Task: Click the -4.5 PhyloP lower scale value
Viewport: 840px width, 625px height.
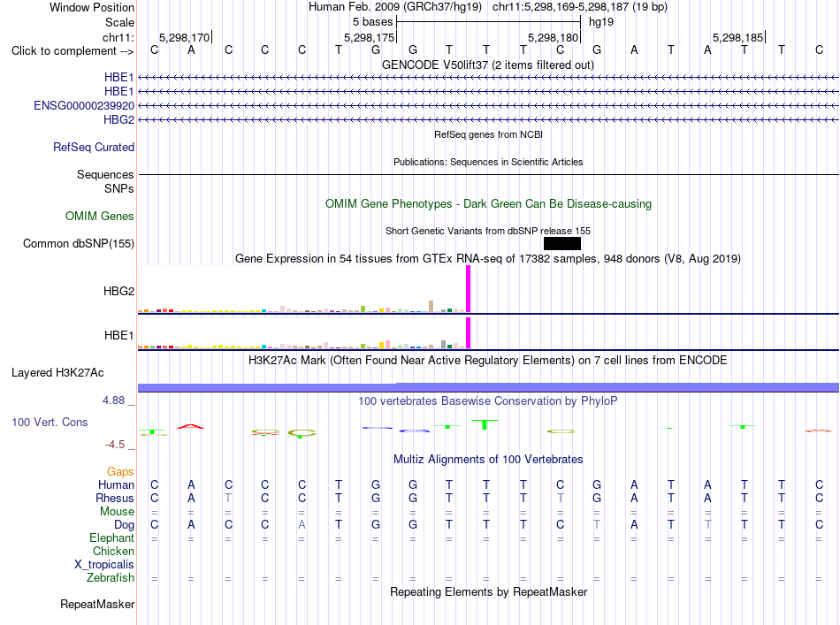Action: pos(115,445)
